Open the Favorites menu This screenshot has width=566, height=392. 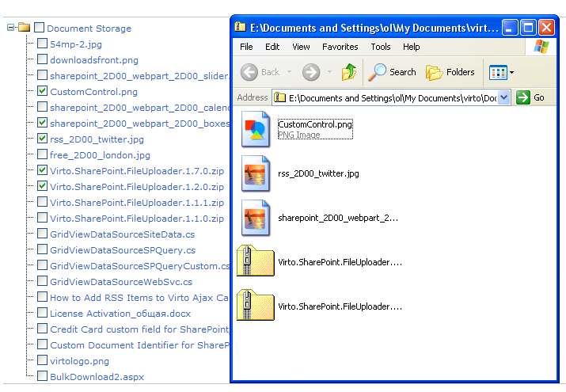(x=340, y=47)
